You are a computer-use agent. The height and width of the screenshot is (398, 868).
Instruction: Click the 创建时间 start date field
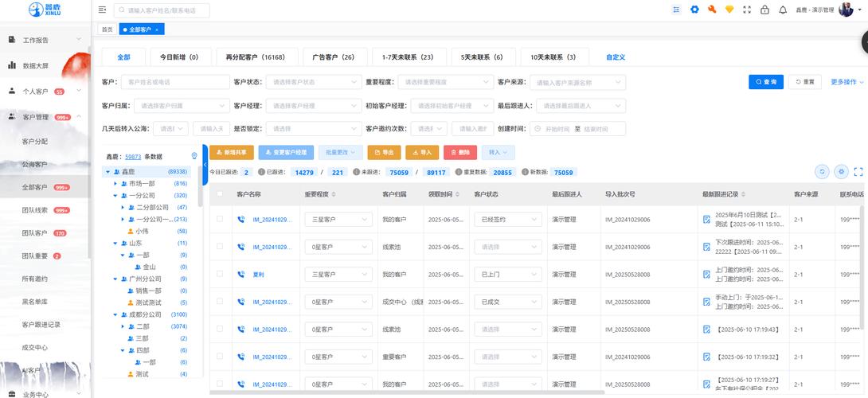[x=557, y=129]
